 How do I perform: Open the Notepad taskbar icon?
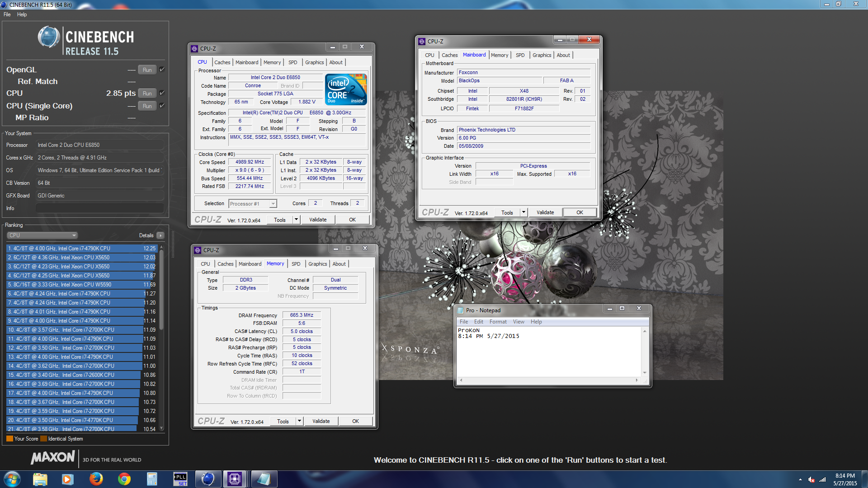(264, 479)
